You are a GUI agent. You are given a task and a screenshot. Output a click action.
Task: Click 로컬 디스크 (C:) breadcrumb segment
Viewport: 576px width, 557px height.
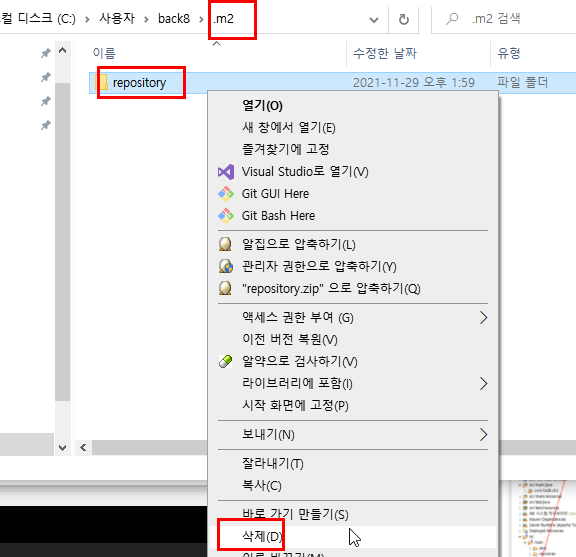(x=38, y=18)
